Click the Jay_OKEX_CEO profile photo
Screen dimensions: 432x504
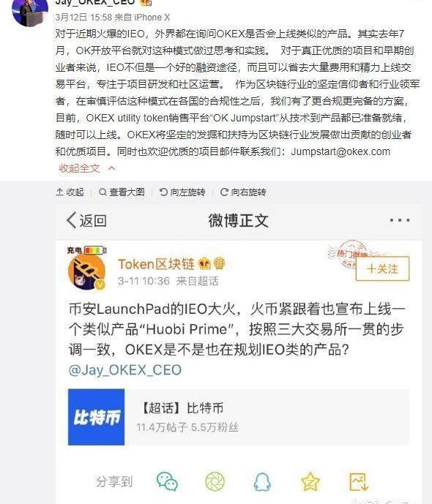click(x=29, y=12)
